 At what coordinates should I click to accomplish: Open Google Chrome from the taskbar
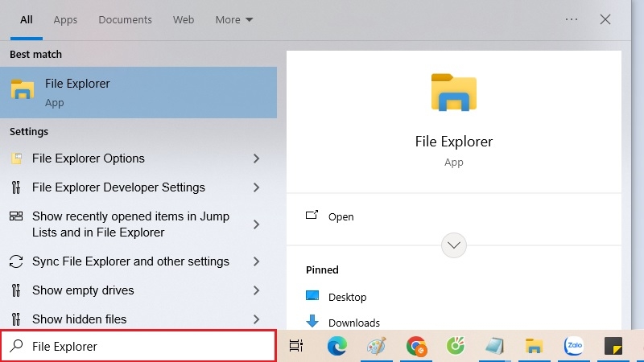click(416, 346)
